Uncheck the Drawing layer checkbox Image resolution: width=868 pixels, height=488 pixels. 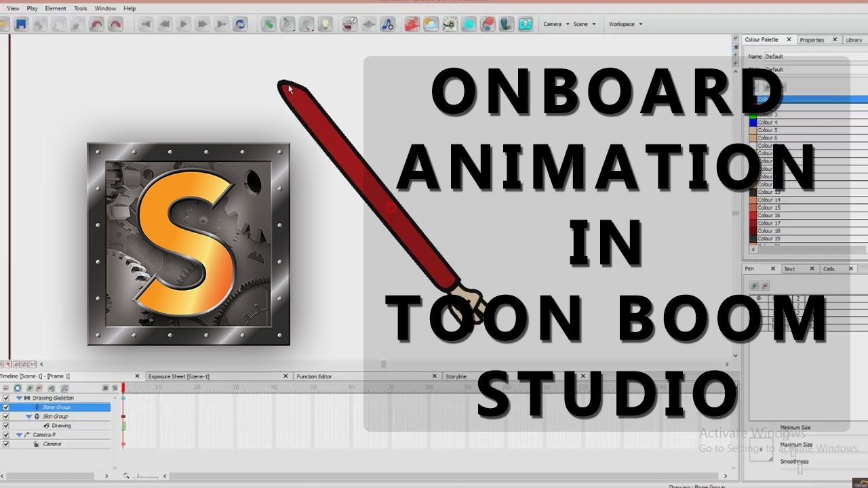tap(6, 426)
